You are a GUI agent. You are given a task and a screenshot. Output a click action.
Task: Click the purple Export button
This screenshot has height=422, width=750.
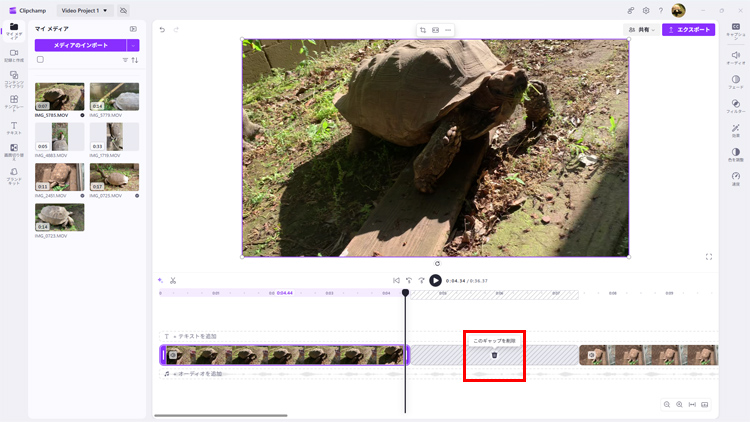(x=688, y=30)
